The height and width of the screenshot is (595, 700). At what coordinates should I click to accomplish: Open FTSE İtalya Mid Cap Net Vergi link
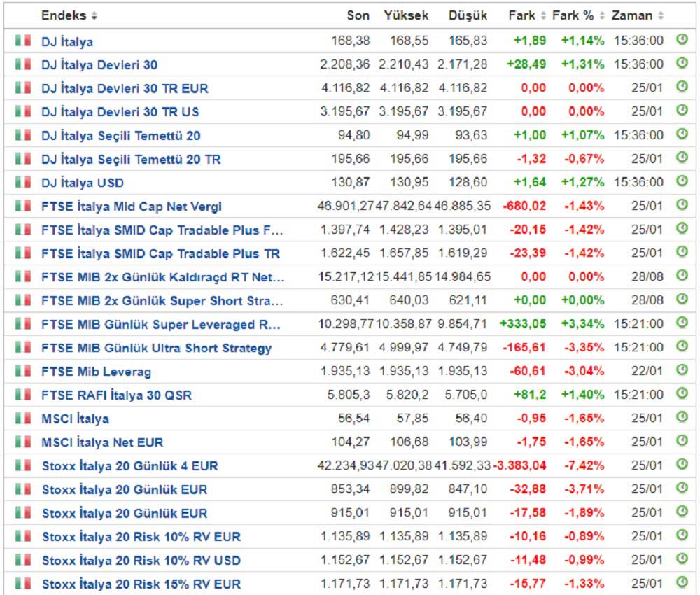click(132, 206)
